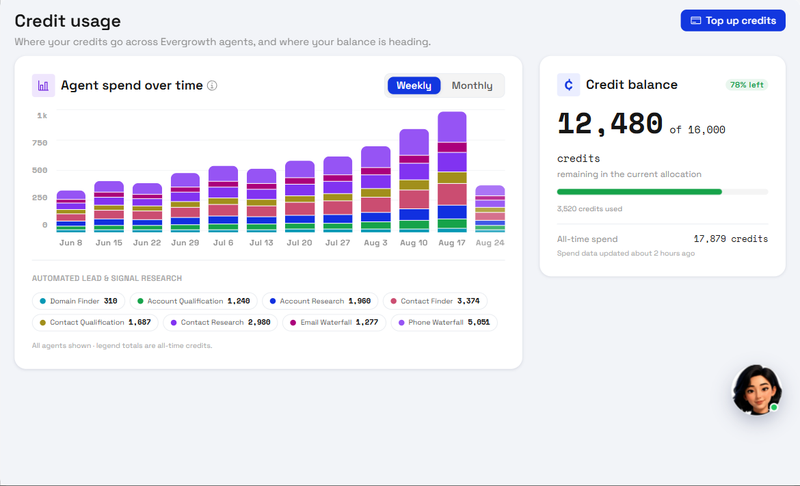This screenshot has height=486, width=800.
Task: Click the 500 y-axis label
Action: [40, 170]
